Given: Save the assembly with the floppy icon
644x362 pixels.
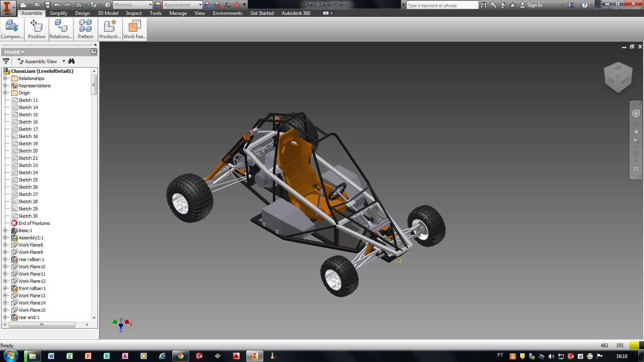Looking at the screenshot, I should tap(47, 5).
